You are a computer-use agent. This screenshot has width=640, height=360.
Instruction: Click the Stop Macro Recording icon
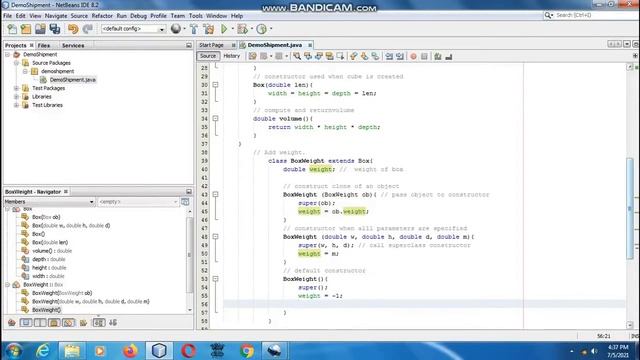424,56
